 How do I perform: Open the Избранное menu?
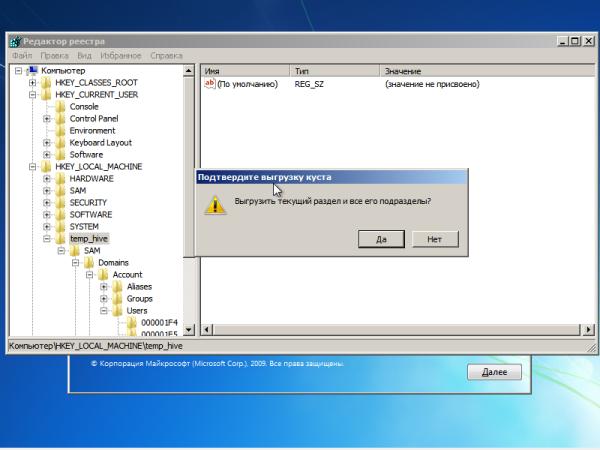point(120,56)
